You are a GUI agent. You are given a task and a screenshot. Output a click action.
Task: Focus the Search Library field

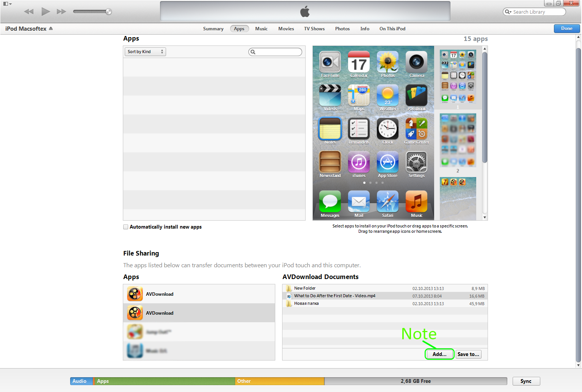pyautogui.click(x=534, y=12)
